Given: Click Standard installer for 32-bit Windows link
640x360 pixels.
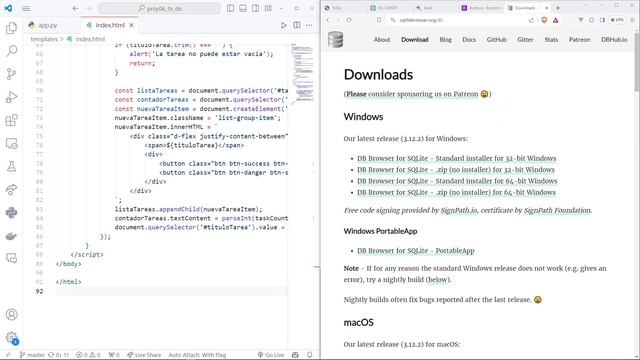Looking at the screenshot, I should [456, 158].
